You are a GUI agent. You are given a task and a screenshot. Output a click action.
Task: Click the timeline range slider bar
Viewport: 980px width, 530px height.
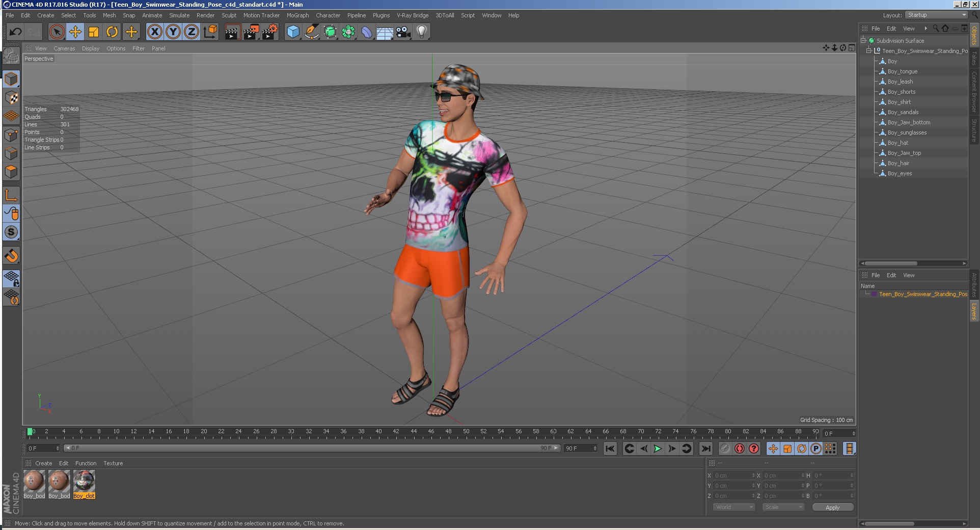click(x=312, y=448)
